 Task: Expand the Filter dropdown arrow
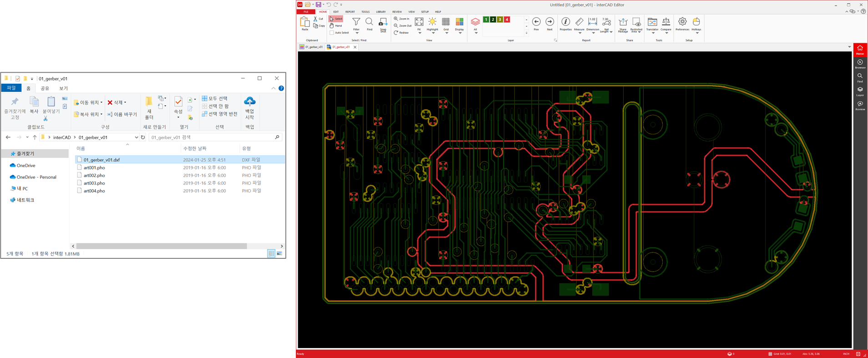point(356,33)
